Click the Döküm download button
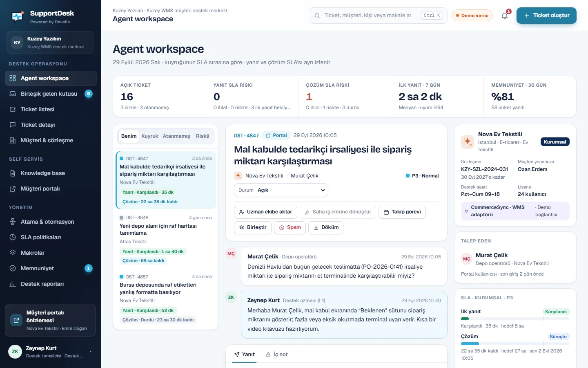The image size is (588, 368). (x=326, y=227)
